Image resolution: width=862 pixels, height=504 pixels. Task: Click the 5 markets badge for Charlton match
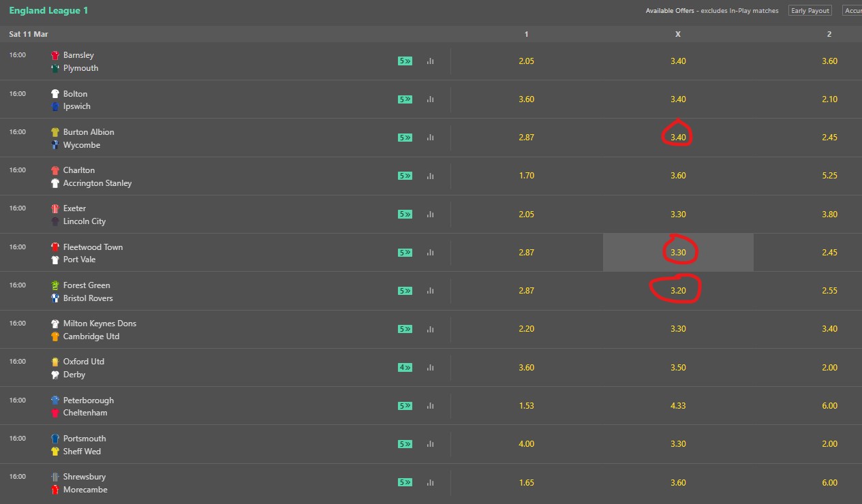pyautogui.click(x=405, y=176)
